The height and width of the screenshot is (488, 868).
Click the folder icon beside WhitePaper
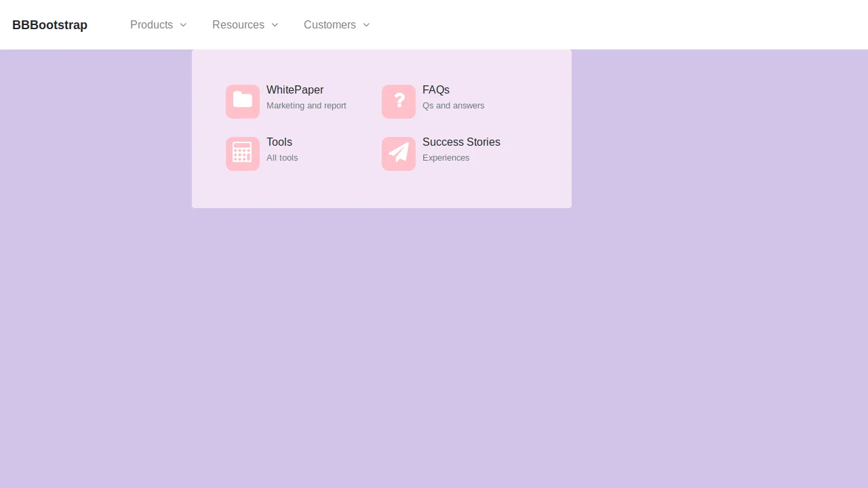(242, 100)
